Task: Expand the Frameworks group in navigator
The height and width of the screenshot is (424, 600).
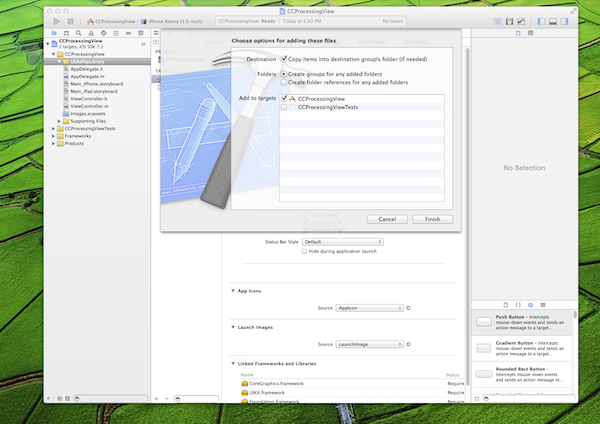Action: click(53, 136)
